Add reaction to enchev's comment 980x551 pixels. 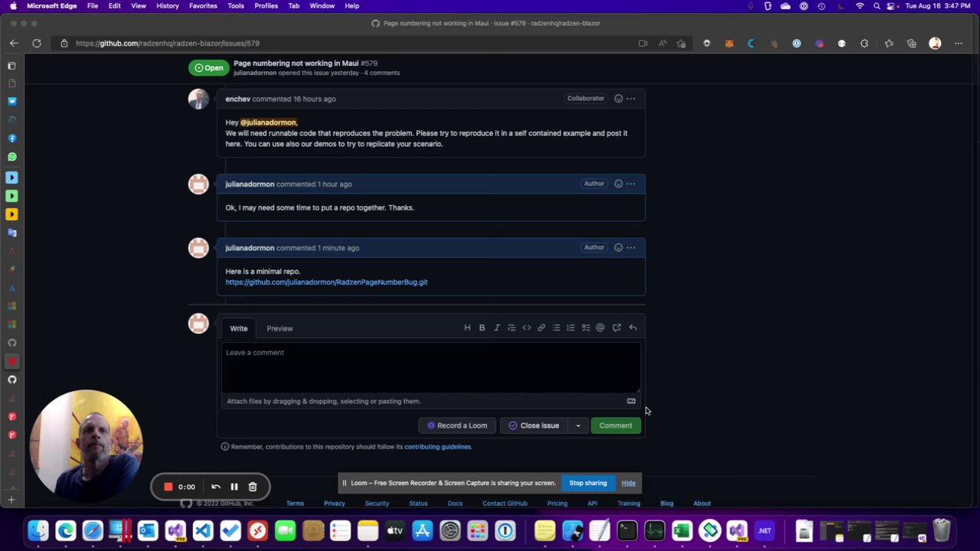point(618,99)
